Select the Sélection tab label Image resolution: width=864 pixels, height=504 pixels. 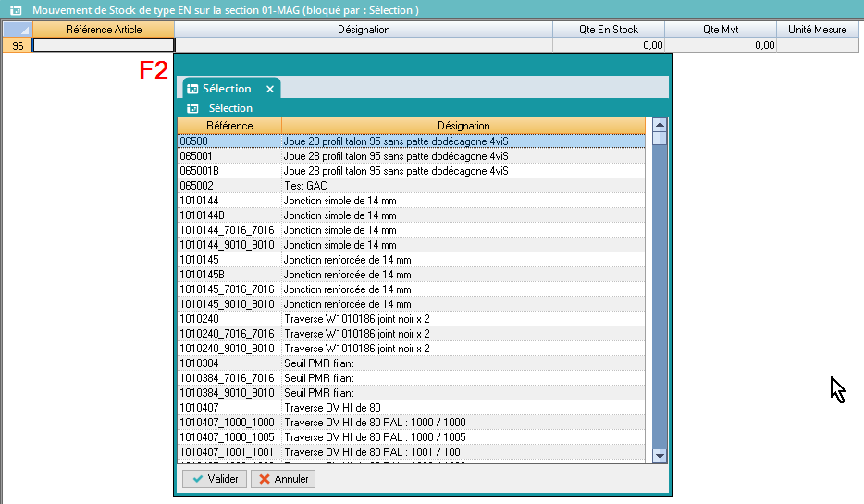tap(227, 89)
